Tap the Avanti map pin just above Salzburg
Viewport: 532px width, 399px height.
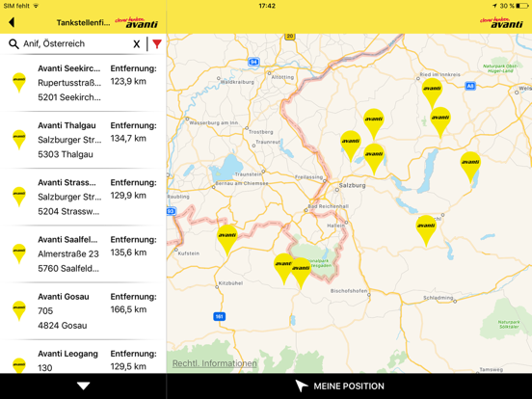pyautogui.click(x=374, y=159)
